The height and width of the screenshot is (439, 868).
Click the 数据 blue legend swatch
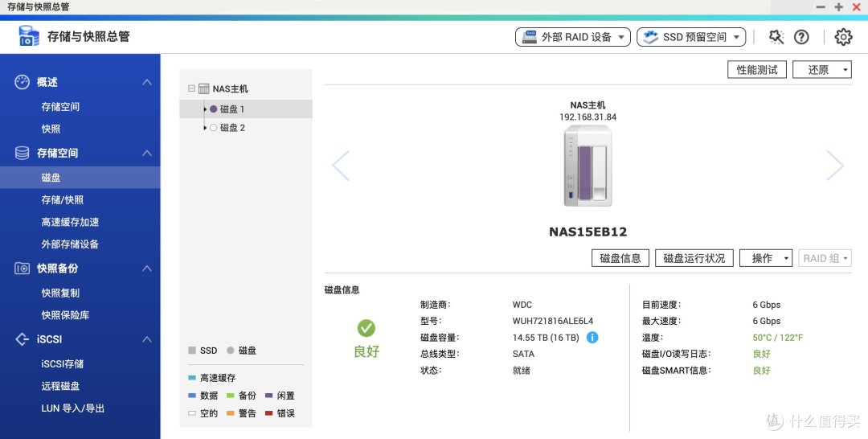point(192,396)
